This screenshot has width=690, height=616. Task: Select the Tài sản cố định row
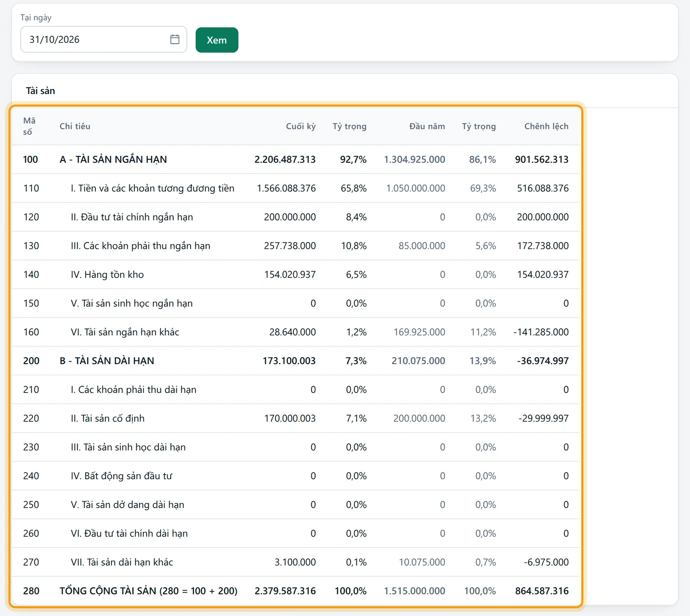click(296, 418)
